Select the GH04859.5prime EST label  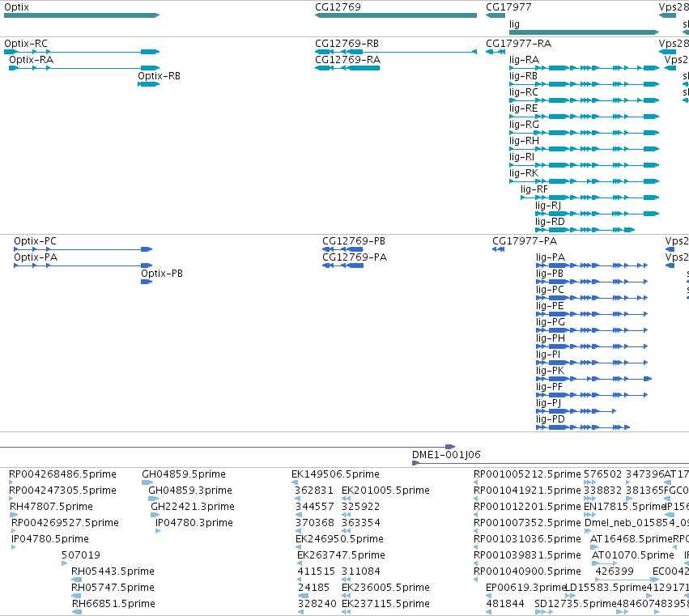pos(184,474)
